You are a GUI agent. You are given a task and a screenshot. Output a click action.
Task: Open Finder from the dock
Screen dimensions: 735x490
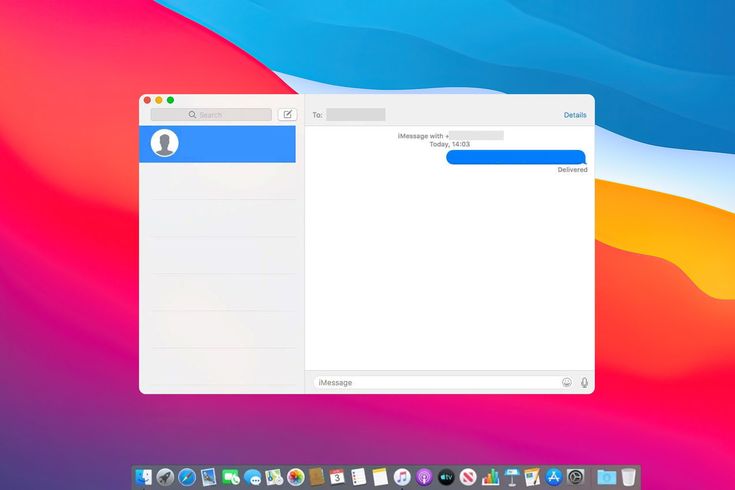pyautogui.click(x=143, y=477)
